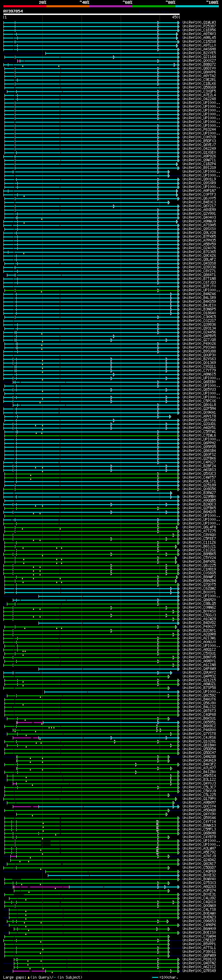Select UniRef100_B9I2G9 label
The width and height of the screenshot is (222, 980).
[199, 168]
